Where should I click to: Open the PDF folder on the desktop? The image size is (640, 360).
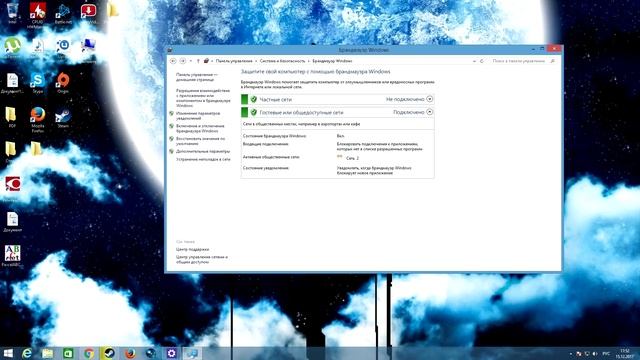pos(11,118)
